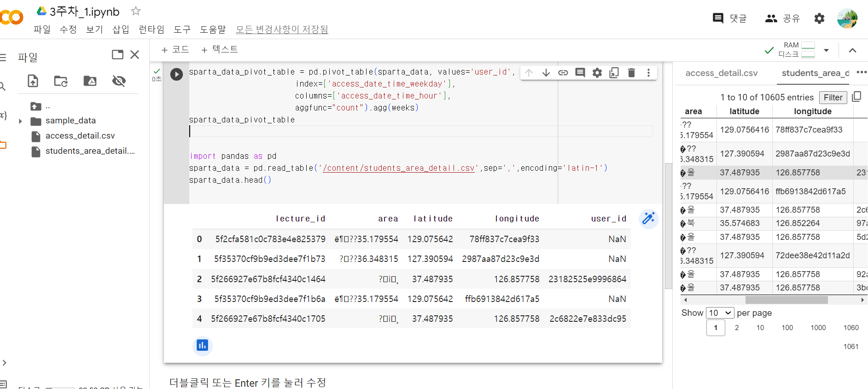868x389 pixels.
Task: Run the code cell with play button
Action: click(x=176, y=74)
